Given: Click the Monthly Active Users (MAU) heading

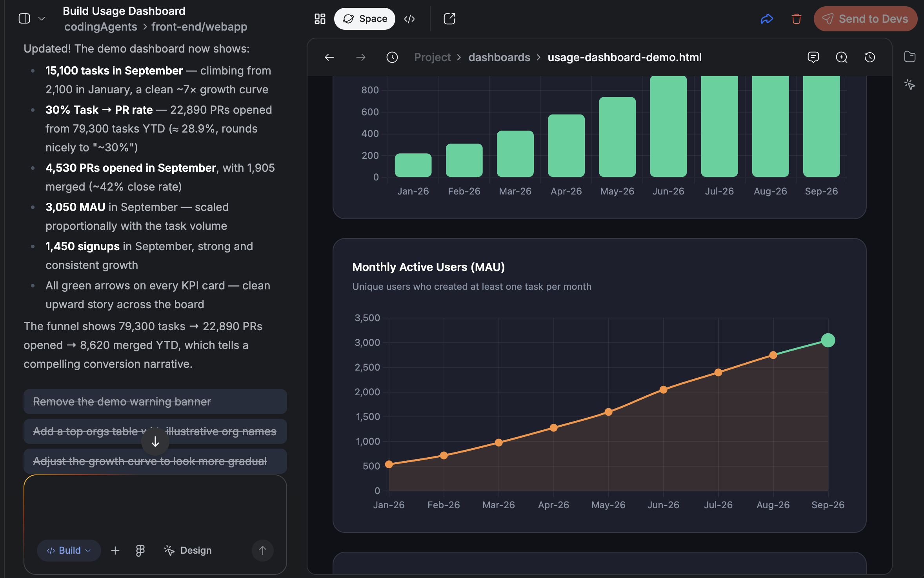Looking at the screenshot, I should (x=428, y=267).
